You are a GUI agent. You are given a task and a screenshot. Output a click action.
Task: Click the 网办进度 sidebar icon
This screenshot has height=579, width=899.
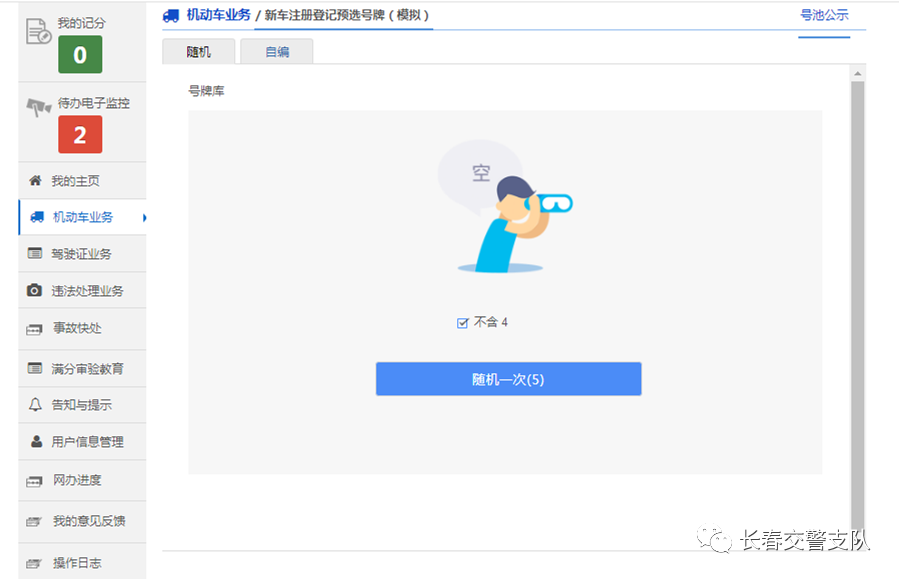[x=36, y=480]
